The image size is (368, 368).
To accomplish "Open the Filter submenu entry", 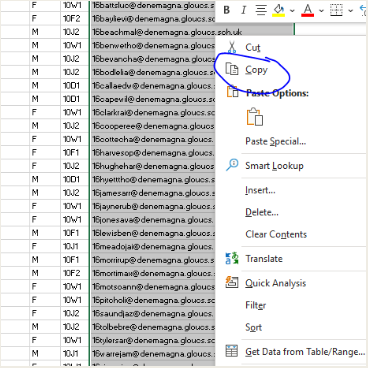I will point(256,305).
